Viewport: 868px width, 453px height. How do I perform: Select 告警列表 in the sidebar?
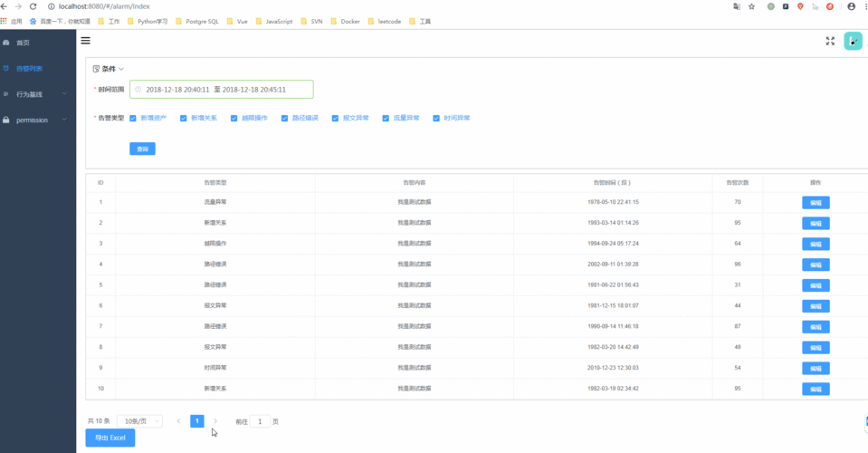coord(38,69)
